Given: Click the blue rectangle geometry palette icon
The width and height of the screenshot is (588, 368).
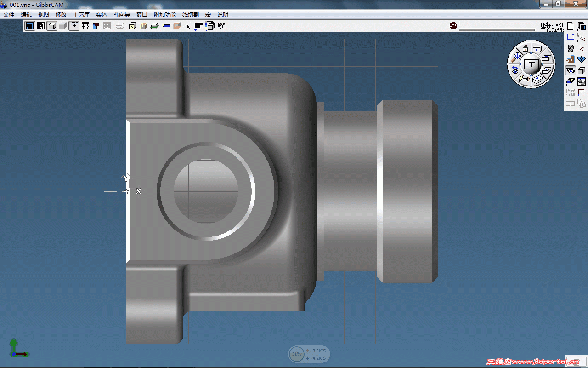Looking at the screenshot, I should click(570, 37).
